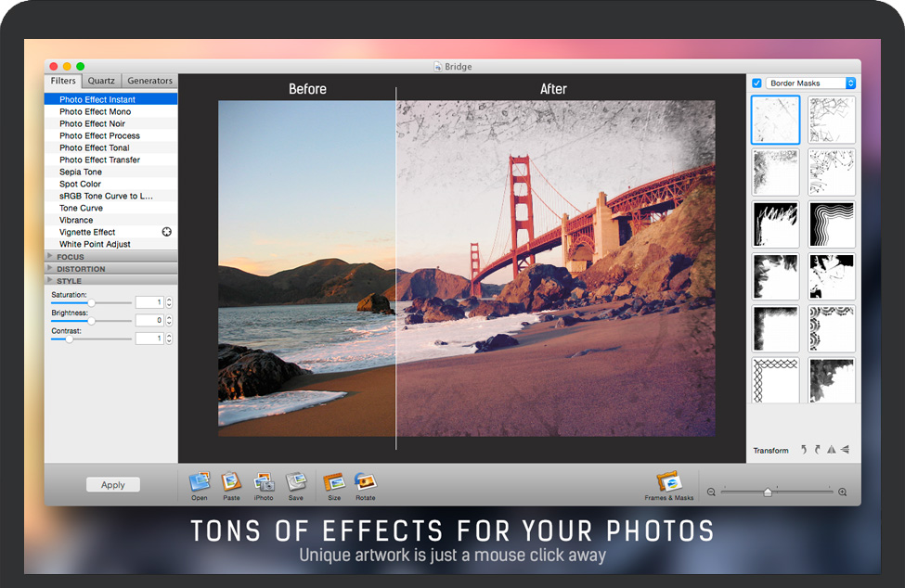The height and width of the screenshot is (588, 905).
Task: Click the Save icon in toolbar
Action: pos(295,481)
